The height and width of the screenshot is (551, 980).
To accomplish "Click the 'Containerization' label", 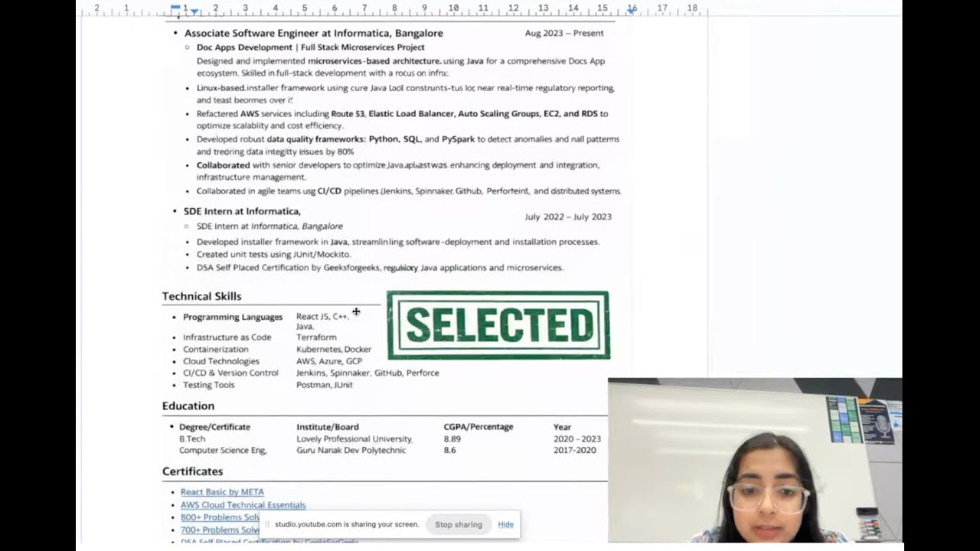I will [x=215, y=349].
